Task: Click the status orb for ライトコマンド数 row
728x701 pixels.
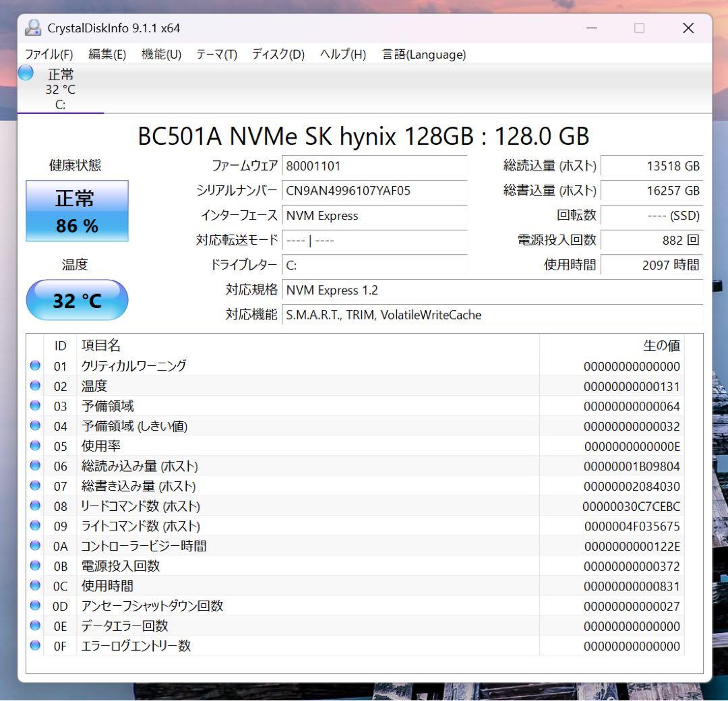Action: coord(35,525)
